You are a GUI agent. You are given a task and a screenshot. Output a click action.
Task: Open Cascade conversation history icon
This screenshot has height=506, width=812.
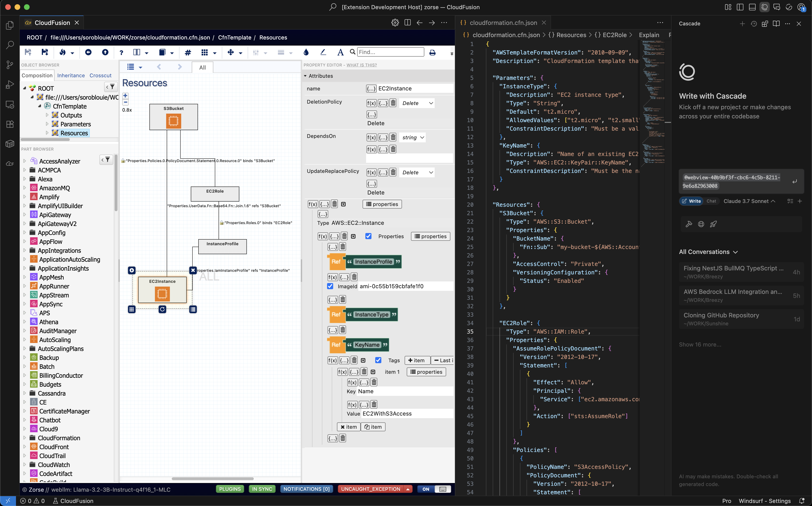coord(754,24)
